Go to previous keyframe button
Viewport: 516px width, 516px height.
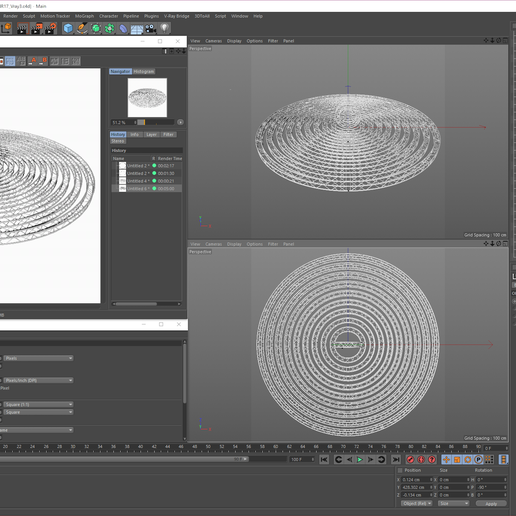[338, 460]
